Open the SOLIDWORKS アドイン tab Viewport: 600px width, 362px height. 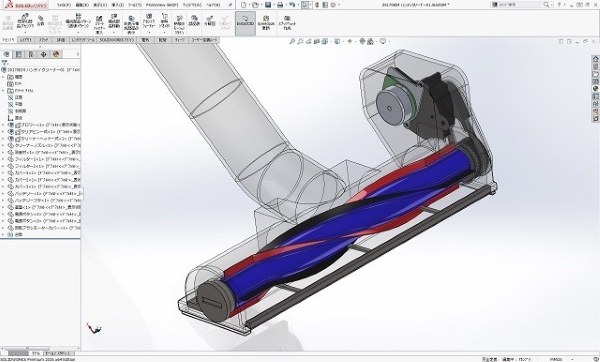pyautogui.click(x=117, y=40)
